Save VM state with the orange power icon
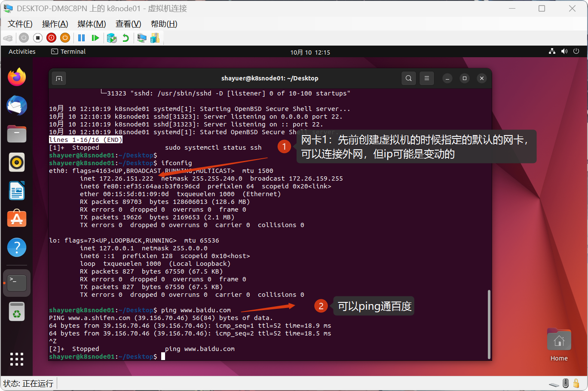The width and height of the screenshot is (588, 391). click(x=65, y=38)
